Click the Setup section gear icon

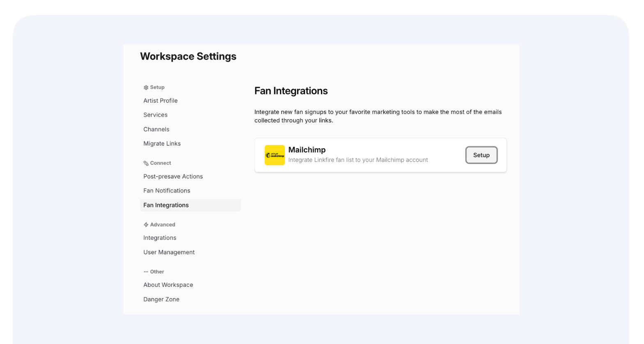146,88
